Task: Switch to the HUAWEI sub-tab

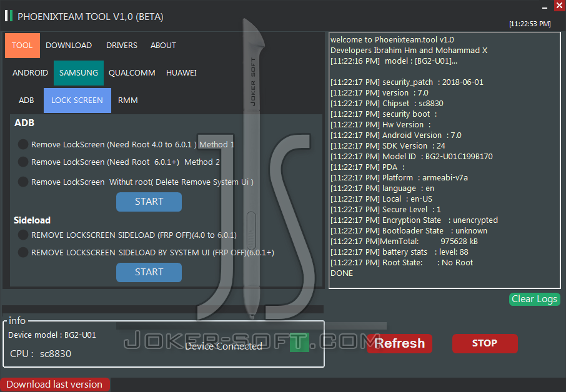Action: pos(181,73)
